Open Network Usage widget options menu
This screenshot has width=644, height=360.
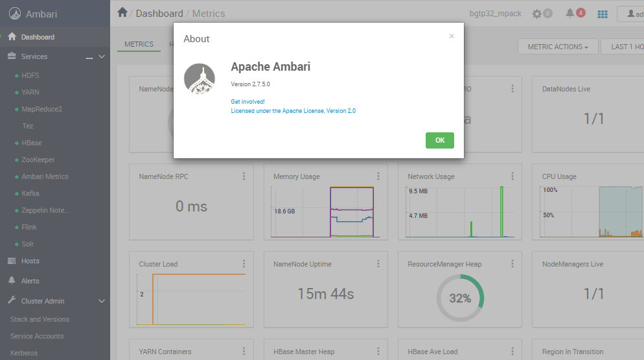[x=512, y=176]
